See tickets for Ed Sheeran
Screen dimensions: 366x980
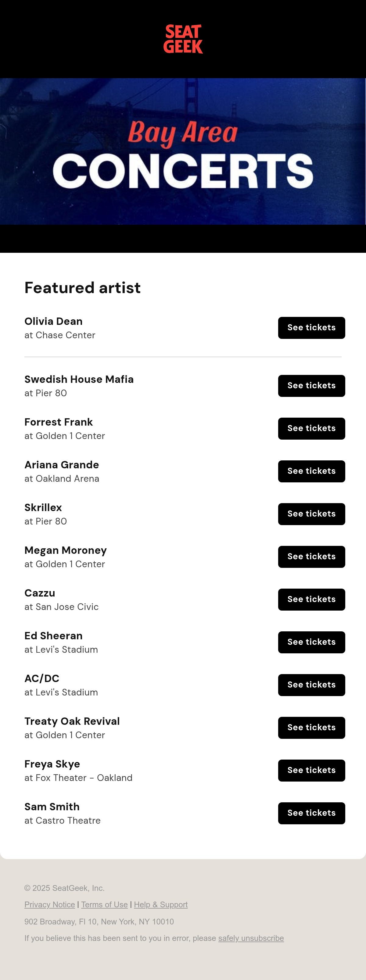point(311,642)
